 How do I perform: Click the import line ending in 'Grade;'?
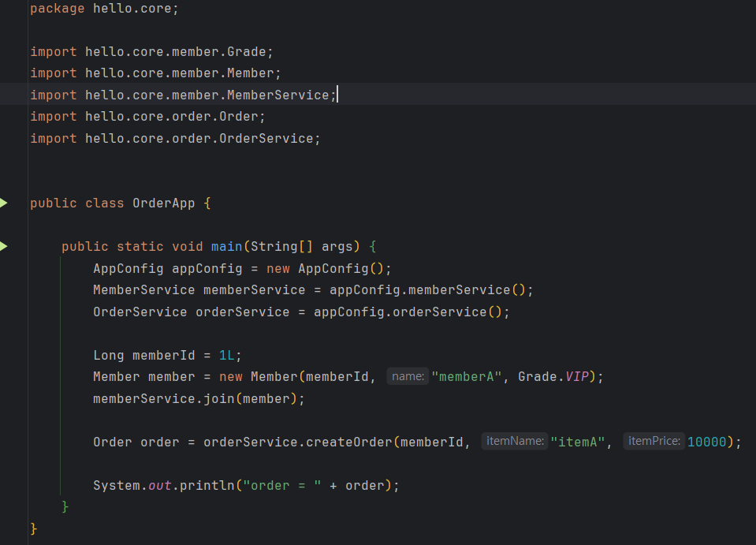pos(151,51)
